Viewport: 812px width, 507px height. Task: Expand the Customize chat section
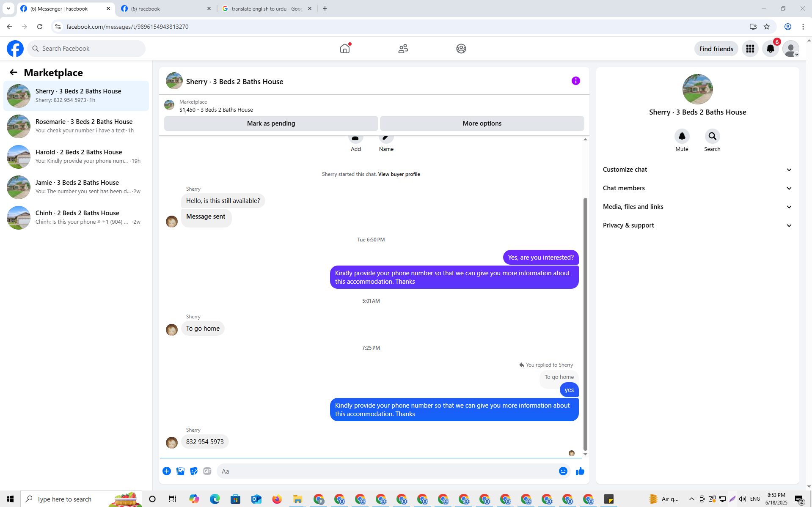point(698,170)
